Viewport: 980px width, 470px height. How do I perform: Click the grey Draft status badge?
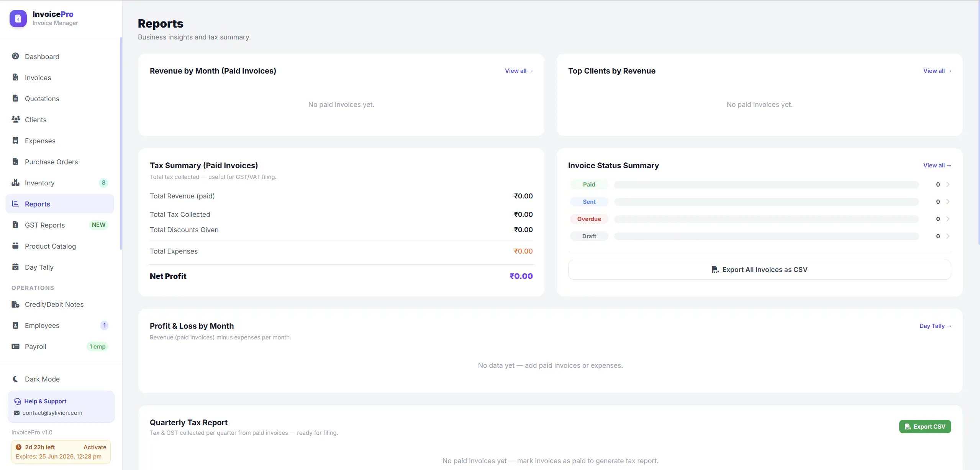[x=589, y=236]
